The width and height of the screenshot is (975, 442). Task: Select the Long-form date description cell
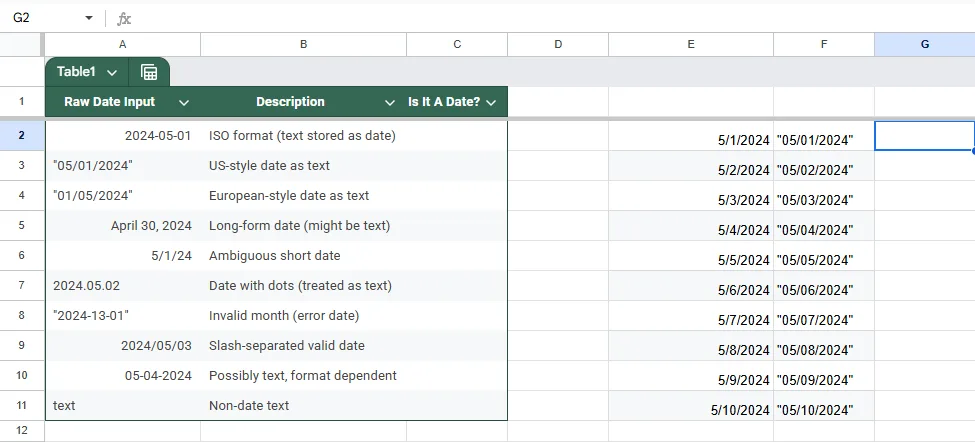[303, 226]
